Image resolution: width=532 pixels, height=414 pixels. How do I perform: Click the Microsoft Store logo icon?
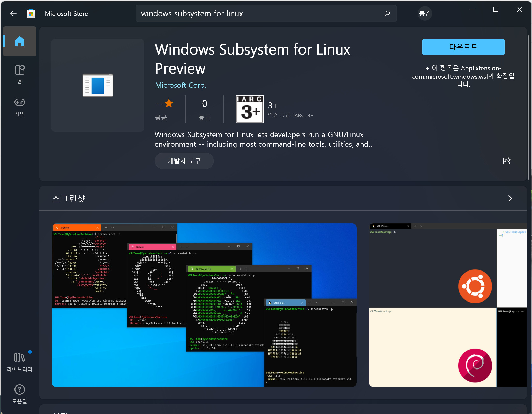(x=31, y=13)
